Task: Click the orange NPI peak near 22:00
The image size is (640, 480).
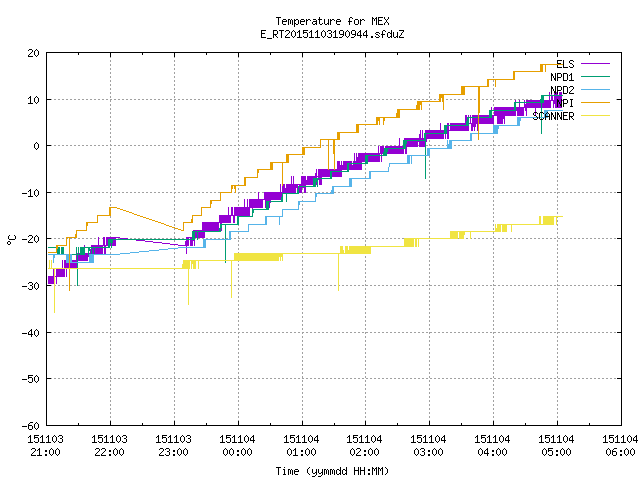Action: (113, 208)
